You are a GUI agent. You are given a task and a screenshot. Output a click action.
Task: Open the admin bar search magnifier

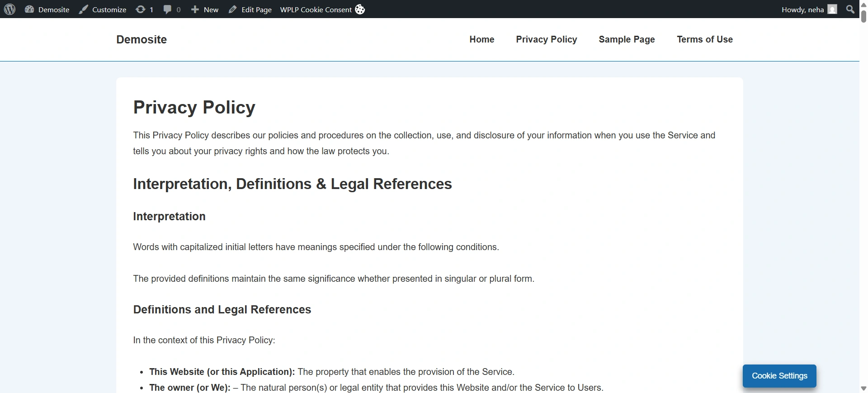(x=850, y=9)
